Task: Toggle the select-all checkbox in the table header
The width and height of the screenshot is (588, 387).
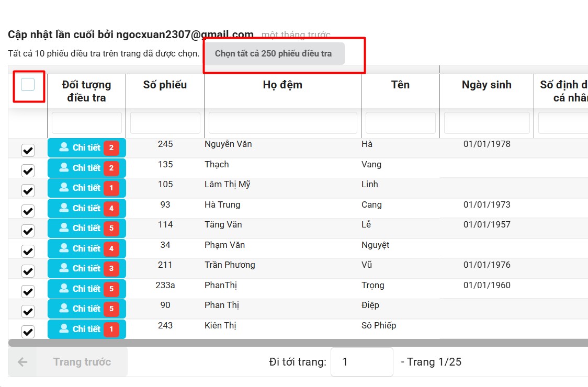Action: [x=28, y=85]
